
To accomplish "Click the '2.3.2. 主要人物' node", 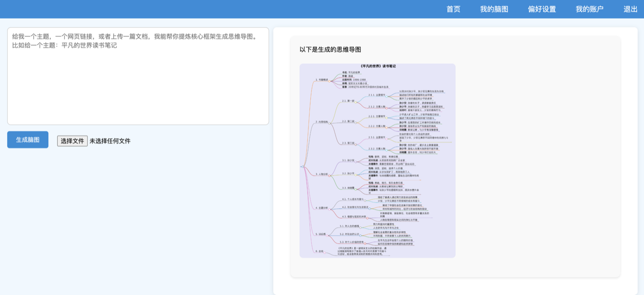I will coord(377,149).
